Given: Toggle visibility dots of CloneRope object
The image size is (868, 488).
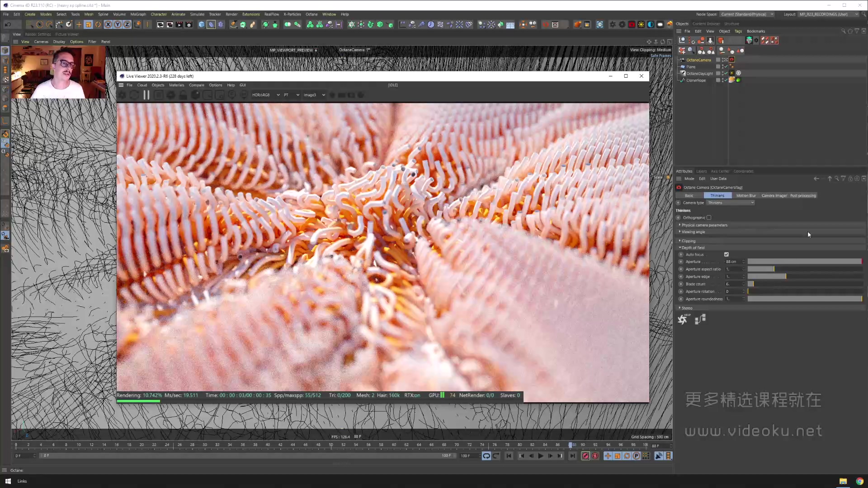Looking at the screenshot, I should (x=722, y=80).
